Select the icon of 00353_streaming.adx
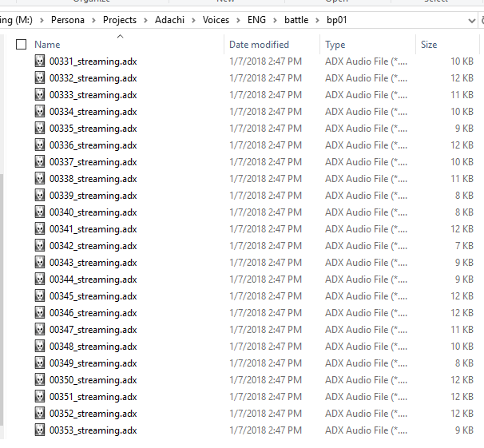Screen dimensions: 484x448 (x=40, y=430)
